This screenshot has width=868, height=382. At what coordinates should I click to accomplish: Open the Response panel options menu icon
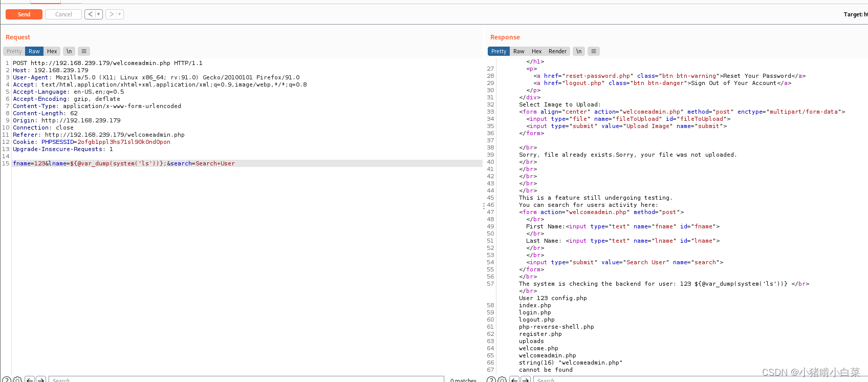(594, 51)
